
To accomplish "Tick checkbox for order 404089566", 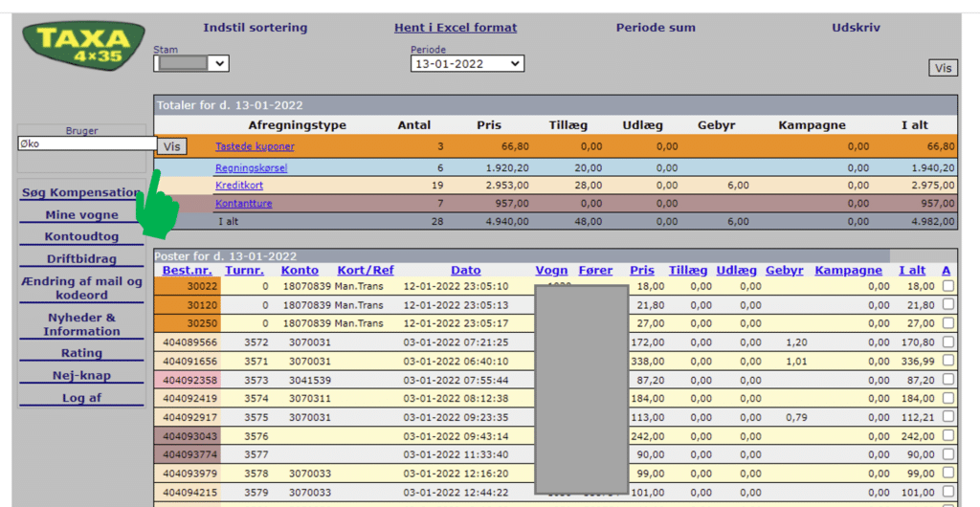I will (x=948, y=342).
